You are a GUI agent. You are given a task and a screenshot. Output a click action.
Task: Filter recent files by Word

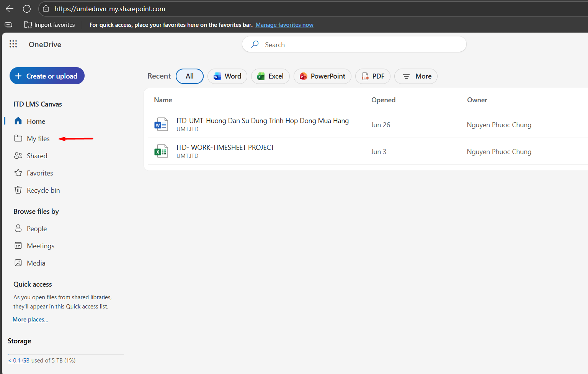[x=227, y=76]
